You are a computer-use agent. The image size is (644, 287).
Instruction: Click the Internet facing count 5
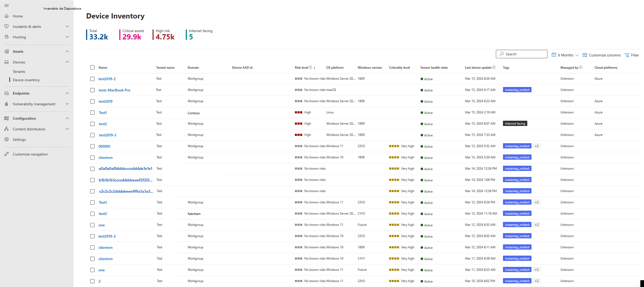[x=199, y=35]
